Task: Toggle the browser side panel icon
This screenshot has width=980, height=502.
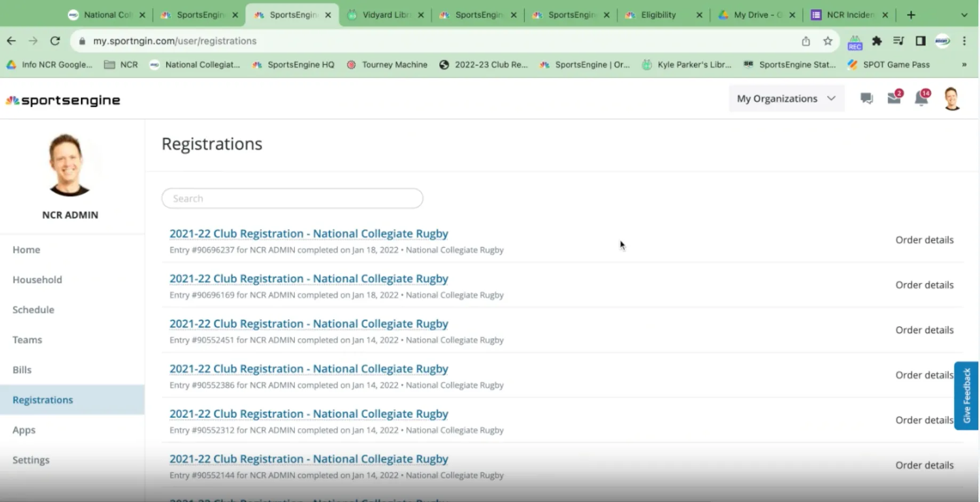Action: point(920,41)
